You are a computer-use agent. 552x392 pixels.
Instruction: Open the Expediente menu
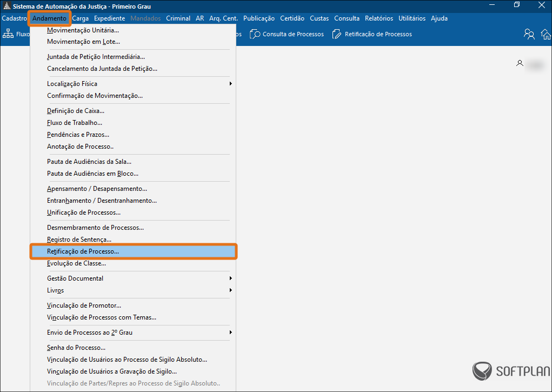110,18
